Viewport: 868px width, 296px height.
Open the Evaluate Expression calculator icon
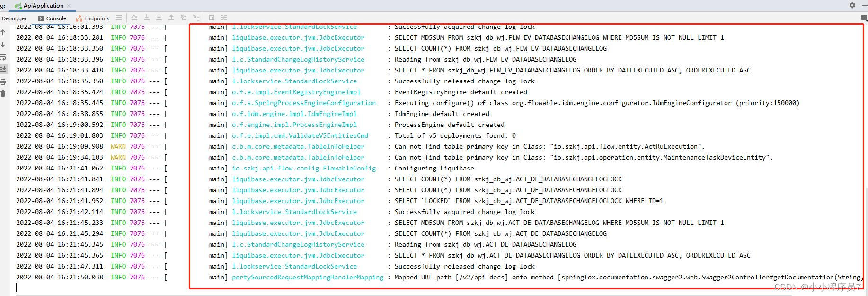pyautogui.click(x=212, y=18)
